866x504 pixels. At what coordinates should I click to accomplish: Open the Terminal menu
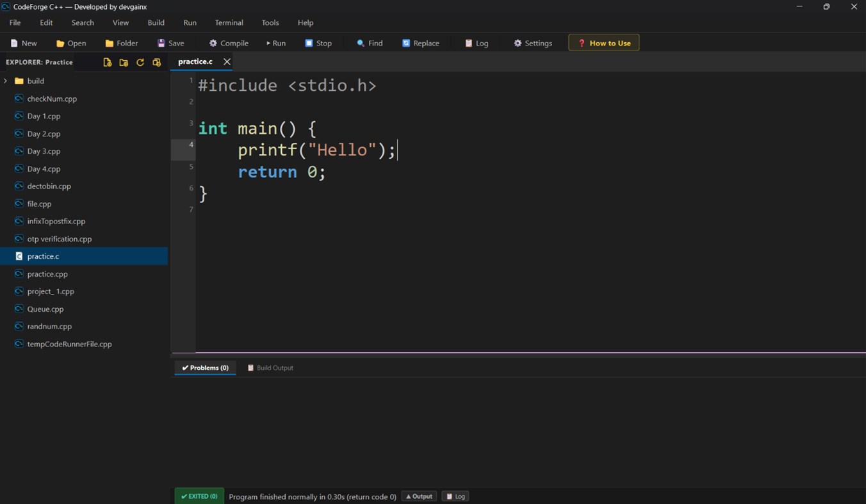(x=229, y=22)
